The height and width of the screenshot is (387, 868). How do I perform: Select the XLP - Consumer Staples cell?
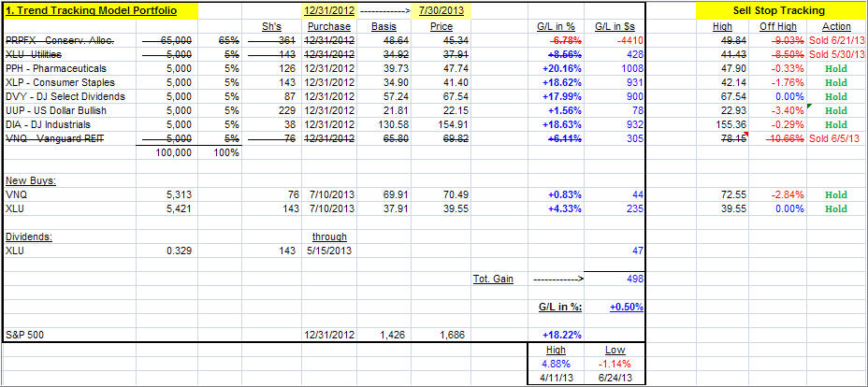[70, 82]
